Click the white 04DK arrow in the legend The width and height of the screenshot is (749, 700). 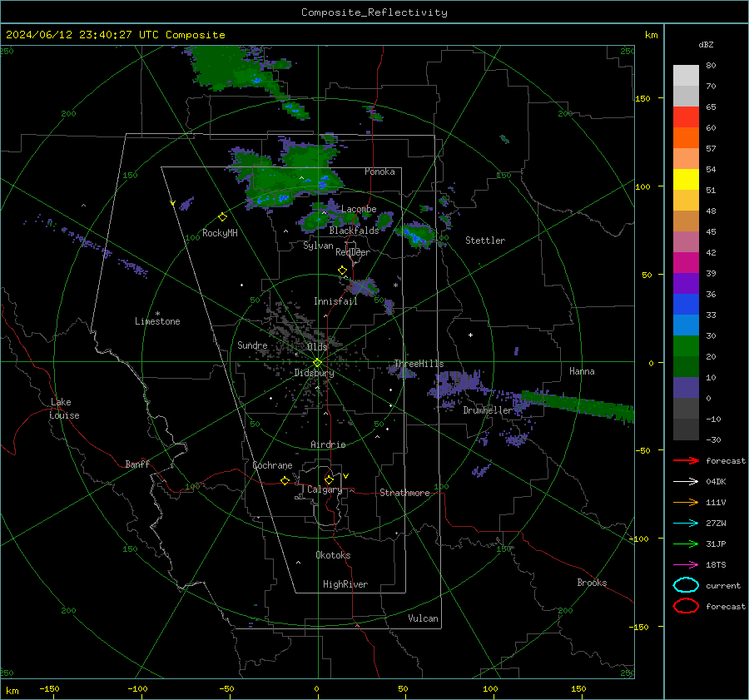[x=686, y=482]
